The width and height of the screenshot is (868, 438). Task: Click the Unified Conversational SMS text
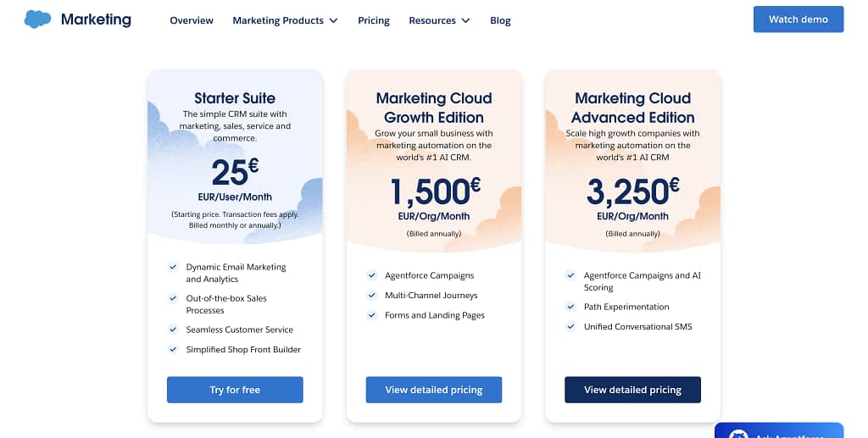tap(638, 326)
